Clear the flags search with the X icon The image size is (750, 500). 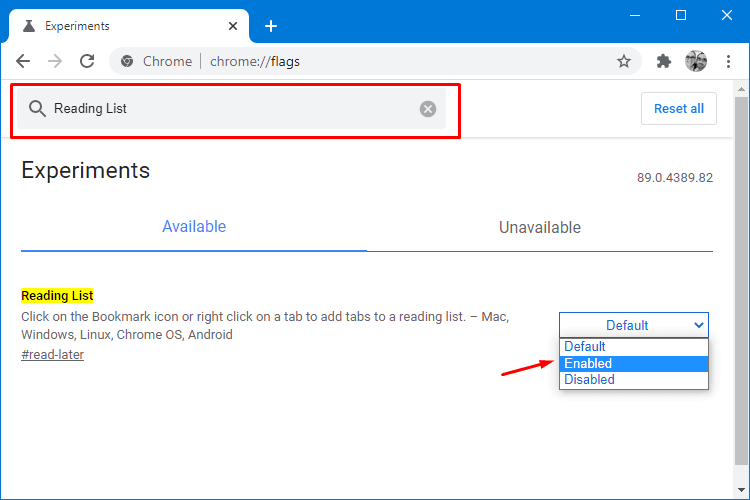coord(428,109)
